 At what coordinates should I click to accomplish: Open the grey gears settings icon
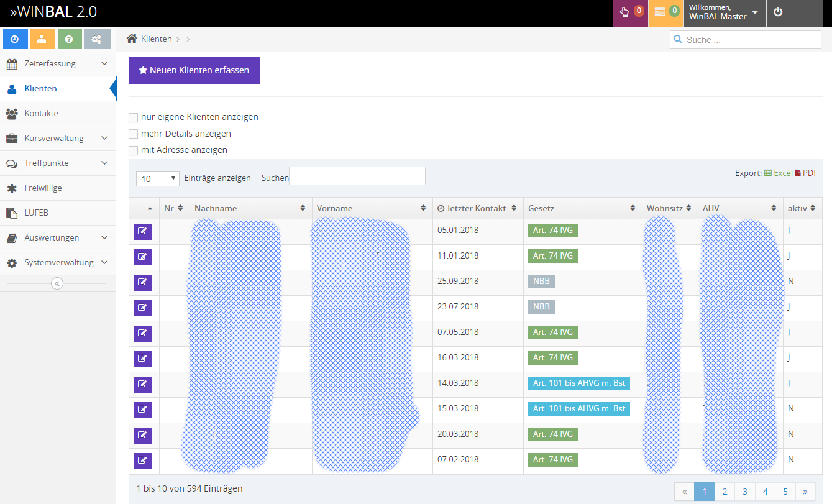[97, 39]
